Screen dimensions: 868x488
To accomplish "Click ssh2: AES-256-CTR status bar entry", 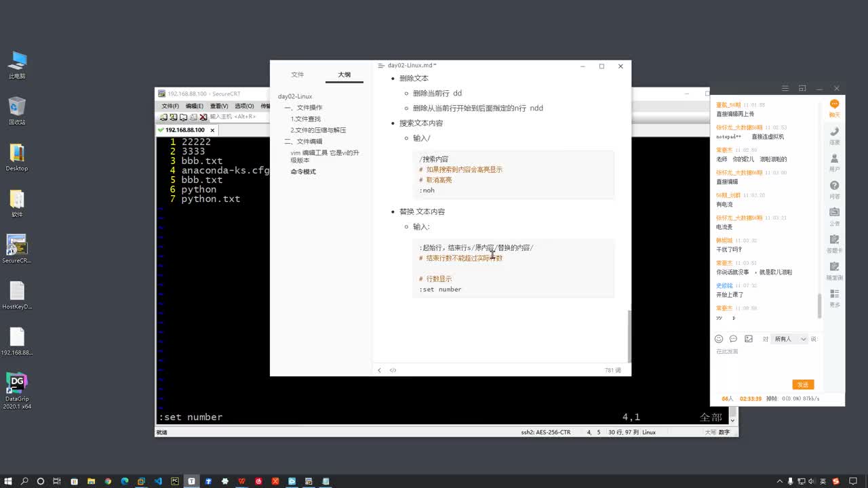I will coord(546,432).
